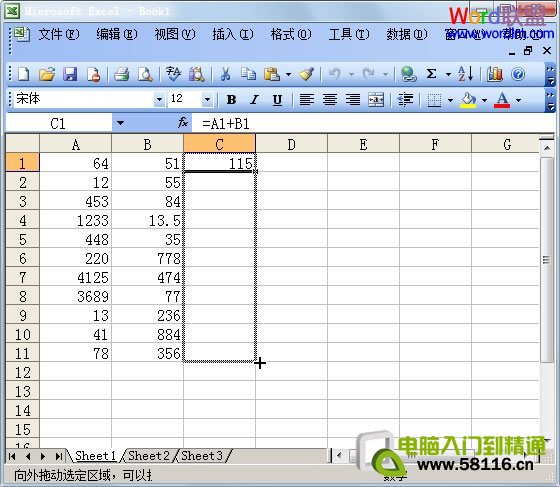Image resolution: width=560 pixels, height=487 pixels.
Task: Click the Sort Ascending icon
Action: click(x=465, y=74)
